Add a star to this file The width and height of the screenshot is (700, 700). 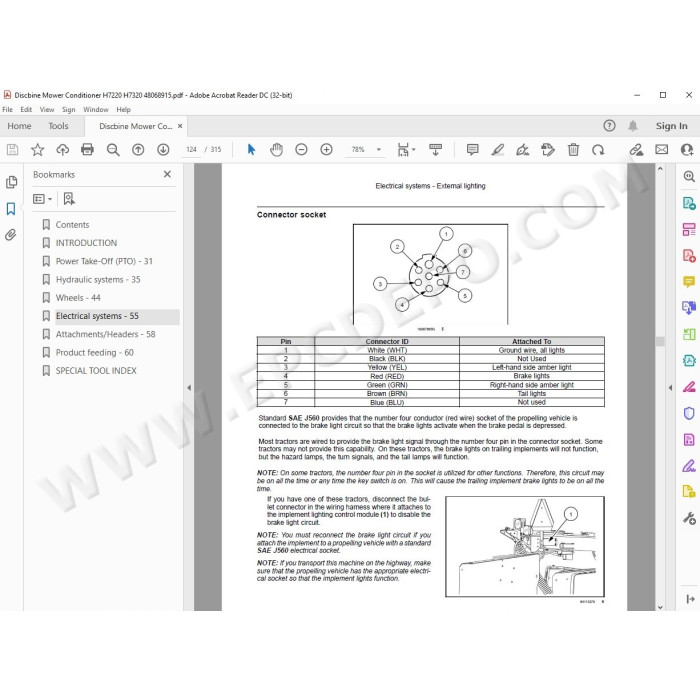[38, 150]
